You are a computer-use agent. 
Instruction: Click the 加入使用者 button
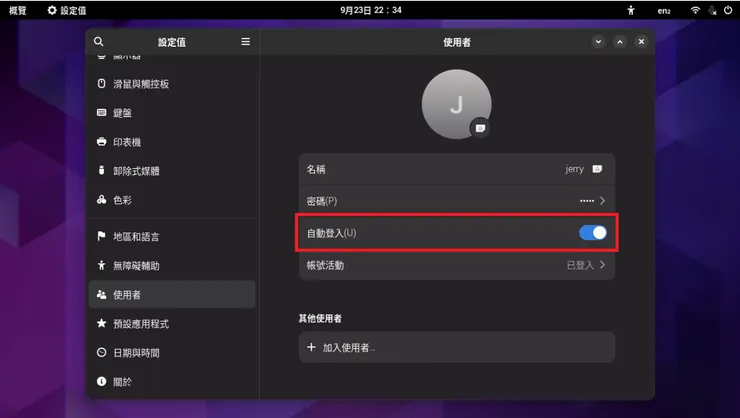[457, 347]
